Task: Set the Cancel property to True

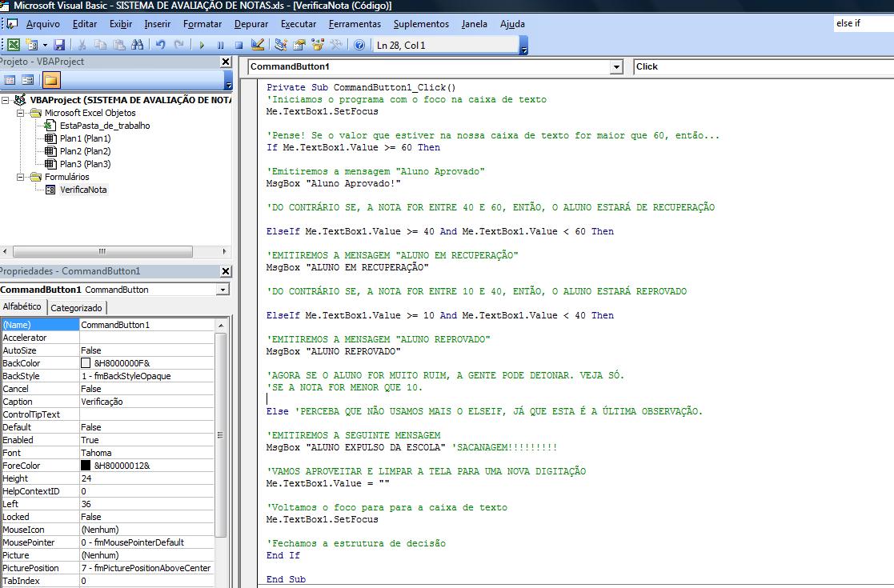Action: (120, 389)
